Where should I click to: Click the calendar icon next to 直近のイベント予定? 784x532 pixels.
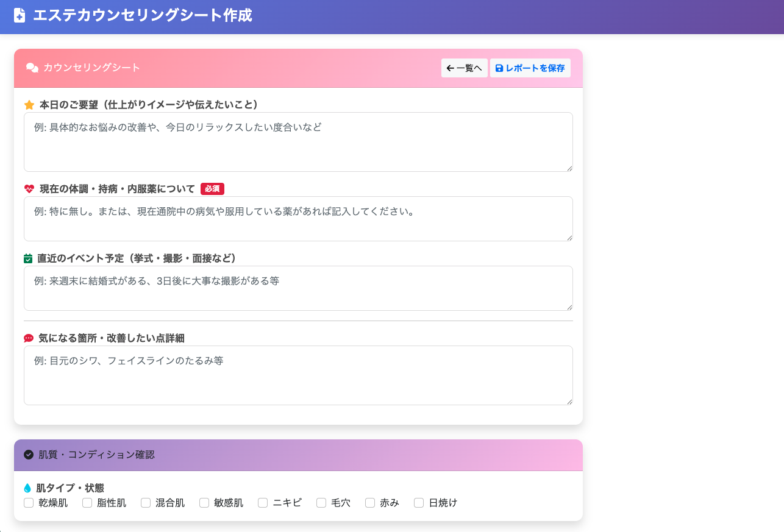coord(29,258)
